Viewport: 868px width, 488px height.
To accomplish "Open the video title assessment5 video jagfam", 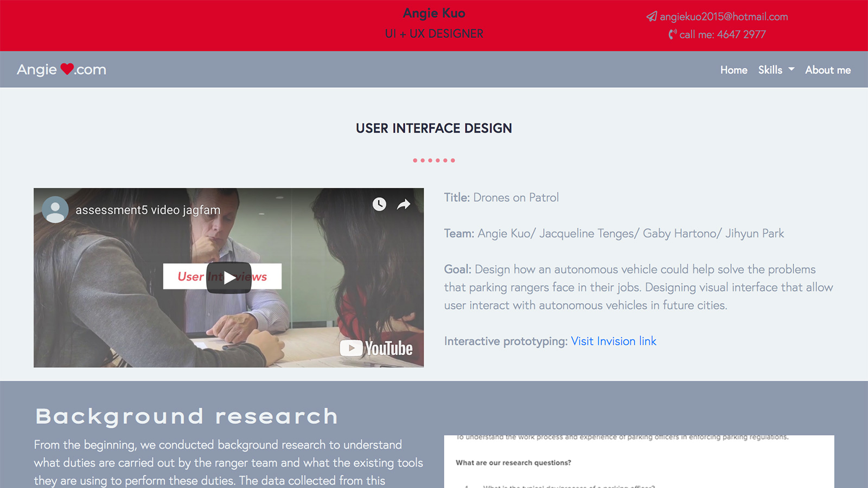I will (x=148, y=210).
